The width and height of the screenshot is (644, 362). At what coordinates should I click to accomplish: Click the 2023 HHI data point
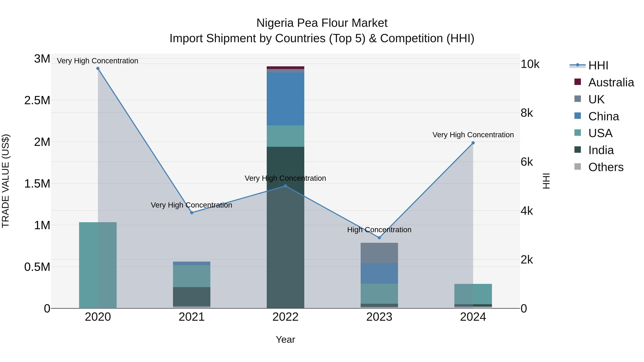[379, 238]
